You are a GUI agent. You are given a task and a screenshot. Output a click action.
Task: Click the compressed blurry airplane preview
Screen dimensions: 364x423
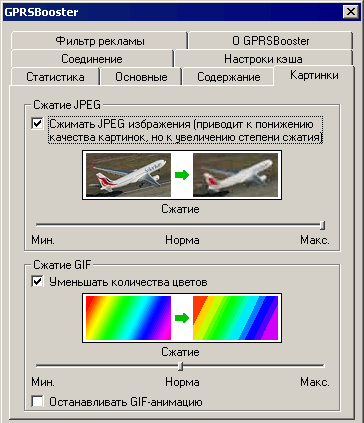click(x=235, y=175)
